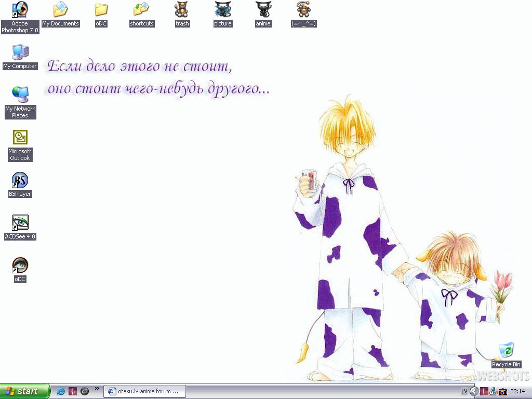Switch to otaku.lv anime forum taskbar window
The width and height of the screenshot is (532, 399).
(x=144, y=391)
